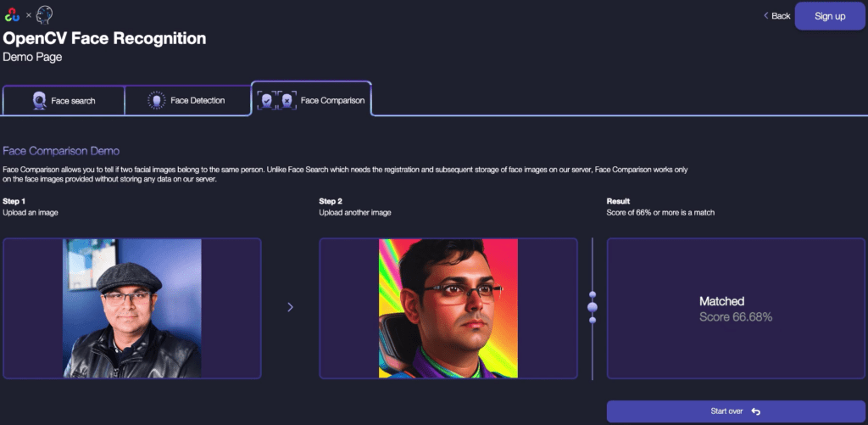Click the Back chevron icon
868x425 pixels.
click(x=766, y=15)
